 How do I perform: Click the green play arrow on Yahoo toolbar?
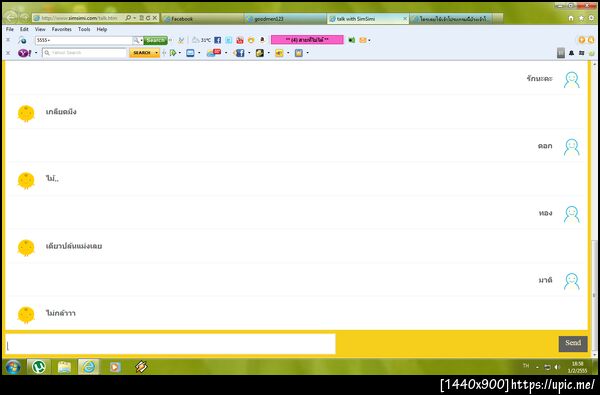point(173,53)
